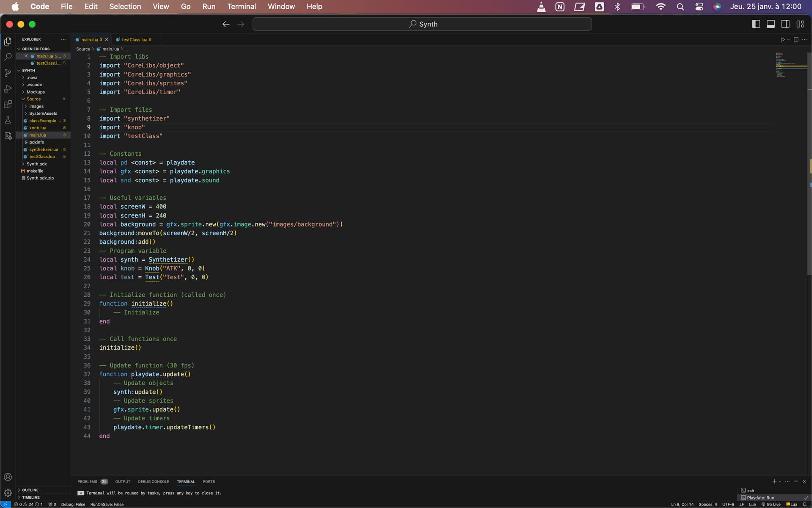Expand the Mockups folder
Viewport: 812px width, 508px height.
[x=36, y=92]
